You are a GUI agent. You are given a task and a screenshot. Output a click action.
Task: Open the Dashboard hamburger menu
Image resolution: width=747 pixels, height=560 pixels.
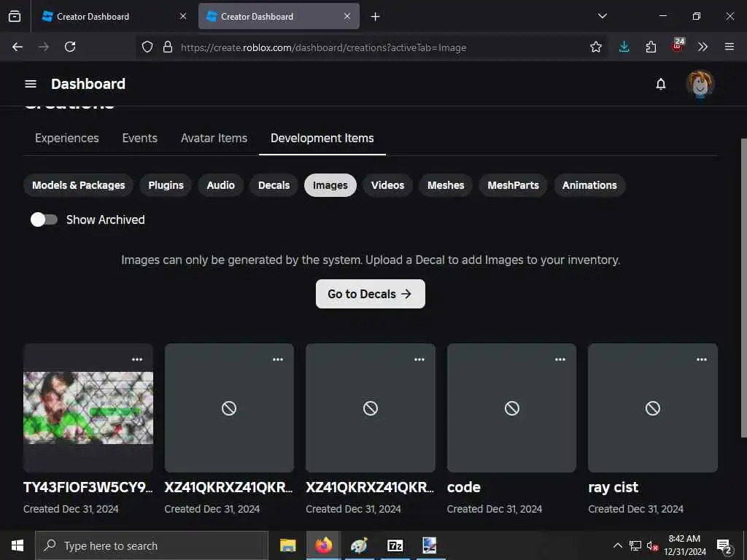point(31,84)
